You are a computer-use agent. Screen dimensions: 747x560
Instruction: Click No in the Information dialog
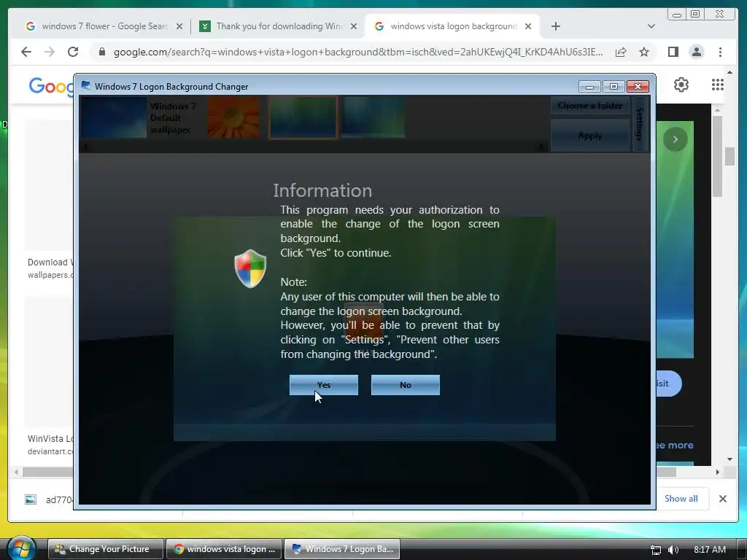(406, 385)
